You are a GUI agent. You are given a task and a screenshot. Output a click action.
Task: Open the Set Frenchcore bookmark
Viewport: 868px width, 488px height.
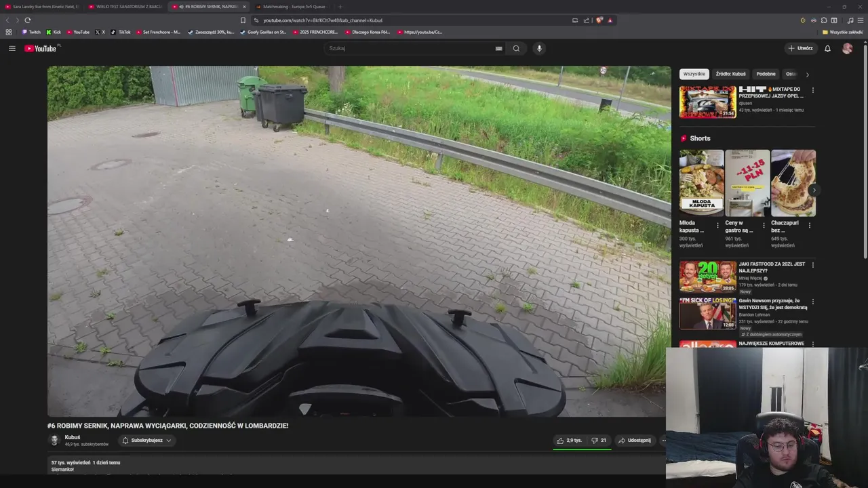coord(158,32)
